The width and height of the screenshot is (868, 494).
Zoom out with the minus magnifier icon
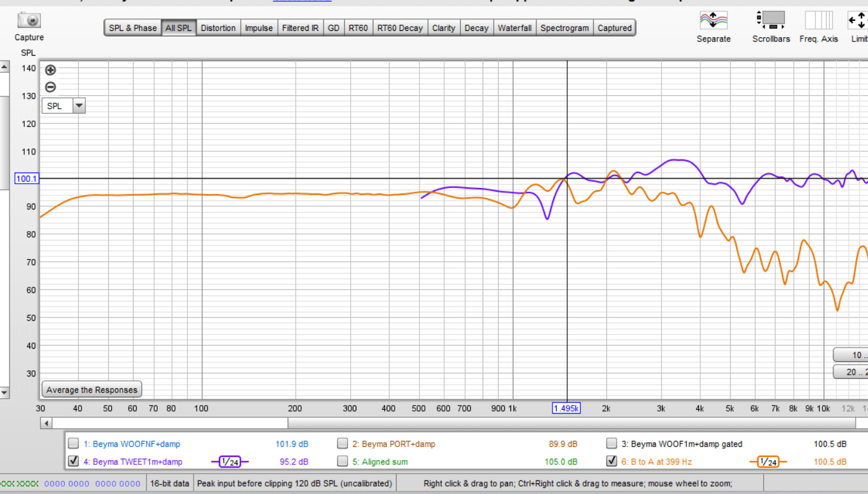click(51, 87)
